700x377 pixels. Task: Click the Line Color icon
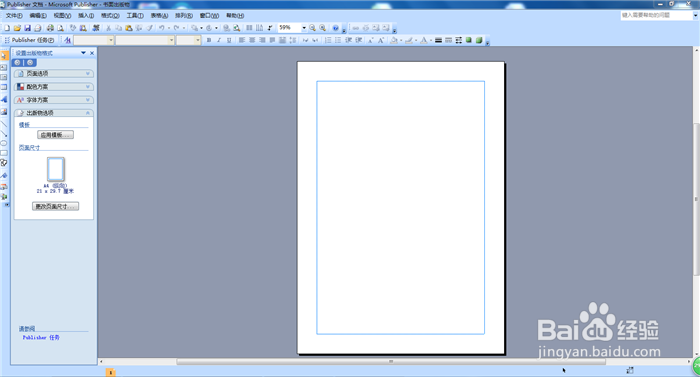pos(408,40)
